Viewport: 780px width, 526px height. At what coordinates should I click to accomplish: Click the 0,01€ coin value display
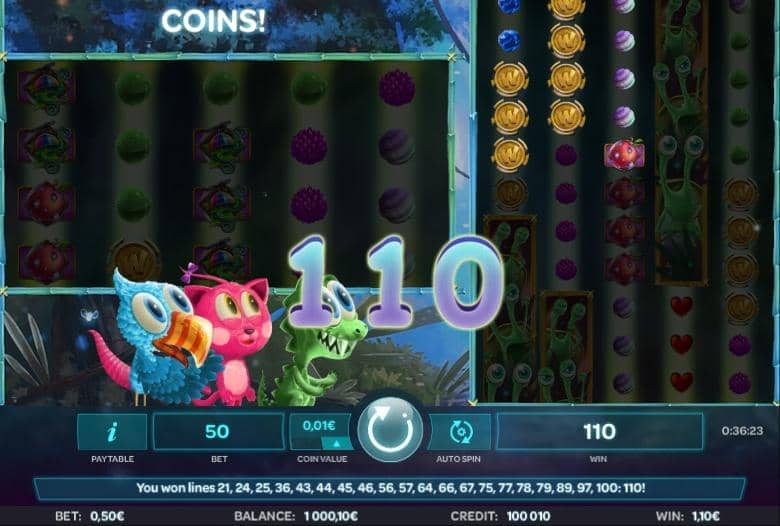pos(319,425)
